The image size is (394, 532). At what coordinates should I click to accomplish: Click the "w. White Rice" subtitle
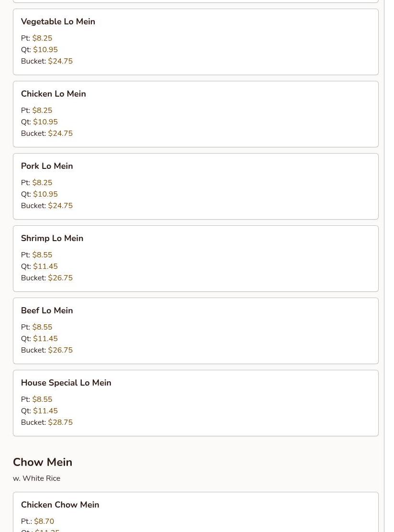tap(37, 478)
